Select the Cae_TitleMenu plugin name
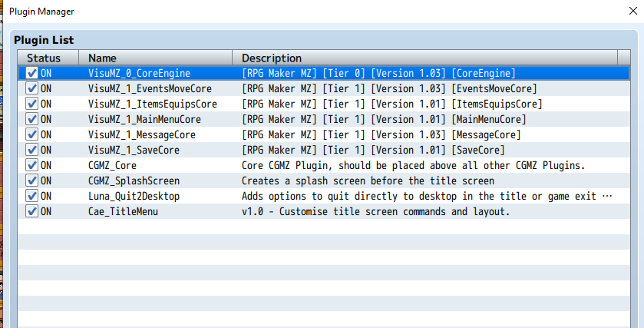 click(x=124, y=212)
